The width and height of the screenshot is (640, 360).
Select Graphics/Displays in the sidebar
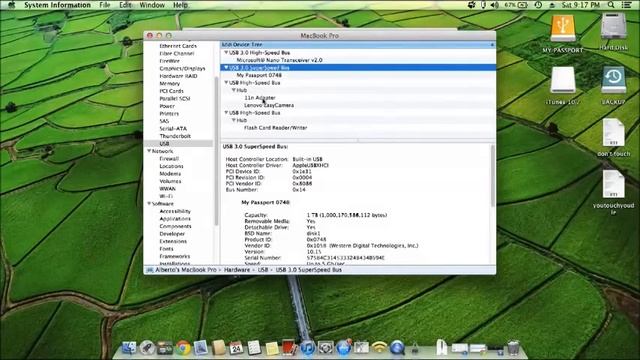point(182,69)
